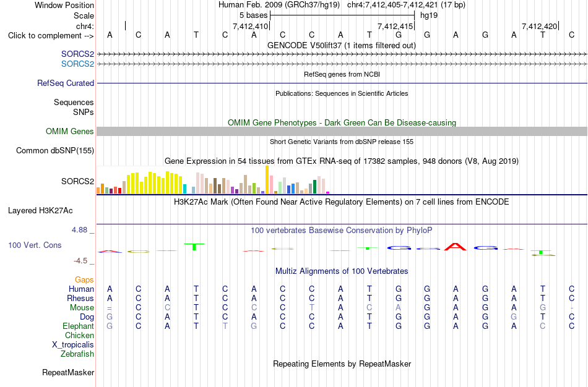Click the PhyloP 4.88 upper scale value

tap(80, 230)
